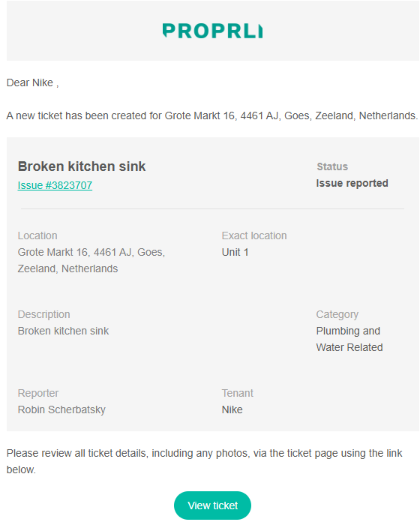
Task: Click reporter name Robin Scherbatsky
Action: [x=61, y=409]
